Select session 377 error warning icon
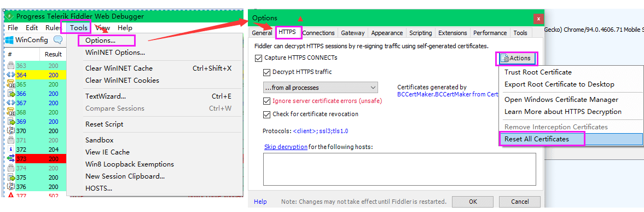This screenshot has width=644, height=212. tap(11, 196)
